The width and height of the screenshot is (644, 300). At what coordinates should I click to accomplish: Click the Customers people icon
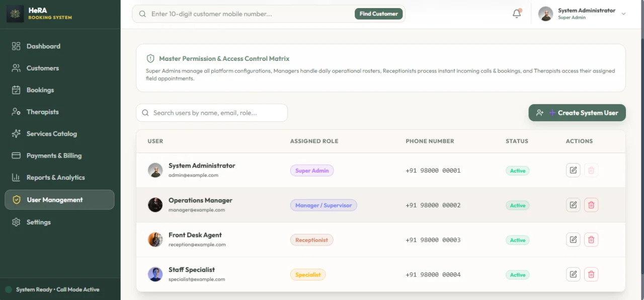point(16,68)
